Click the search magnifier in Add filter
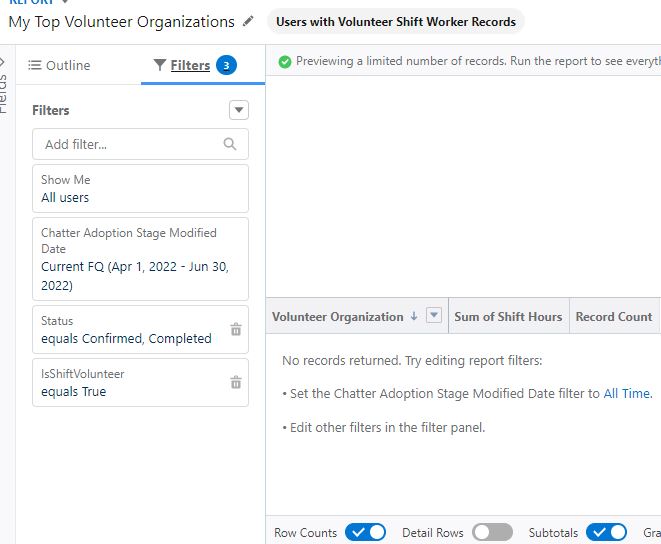The image size is (661, 544). [230, 144]
